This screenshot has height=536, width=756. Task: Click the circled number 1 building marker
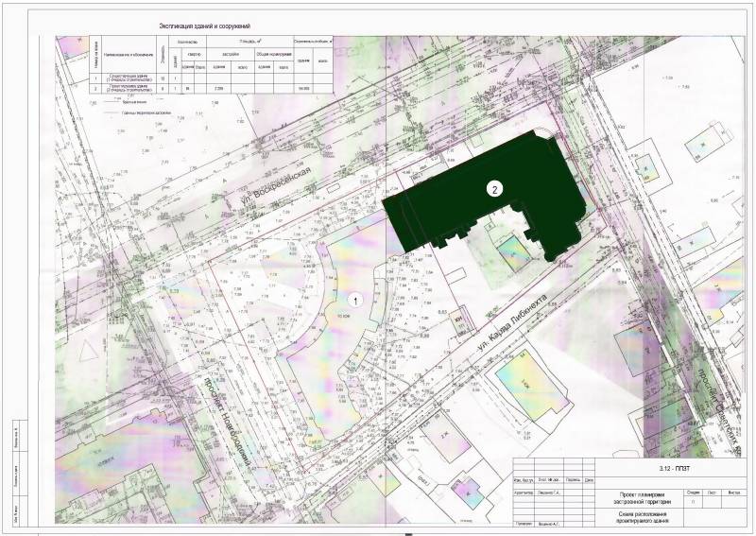355,298
